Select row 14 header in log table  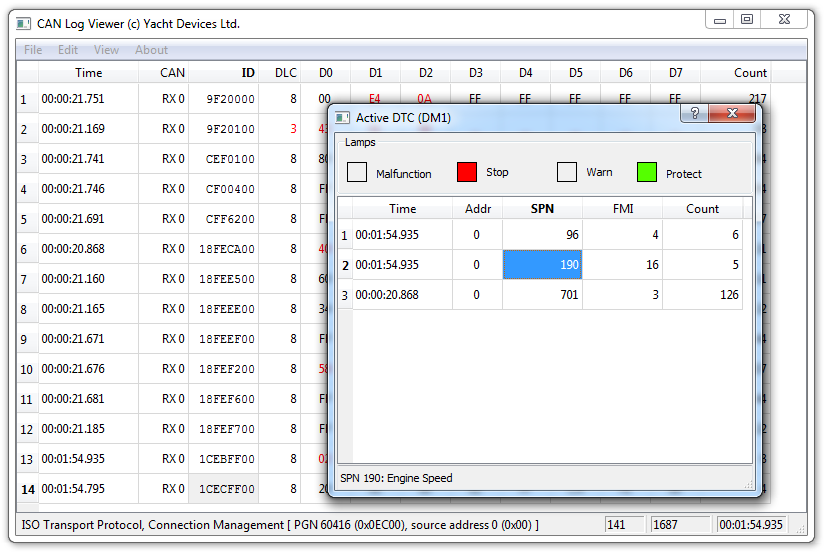(27, 489)
